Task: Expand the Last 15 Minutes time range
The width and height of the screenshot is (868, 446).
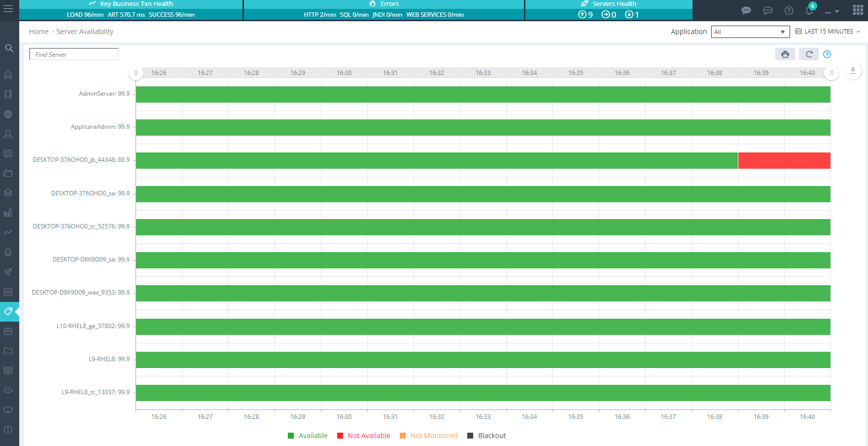Action: [x=828, y=32]
